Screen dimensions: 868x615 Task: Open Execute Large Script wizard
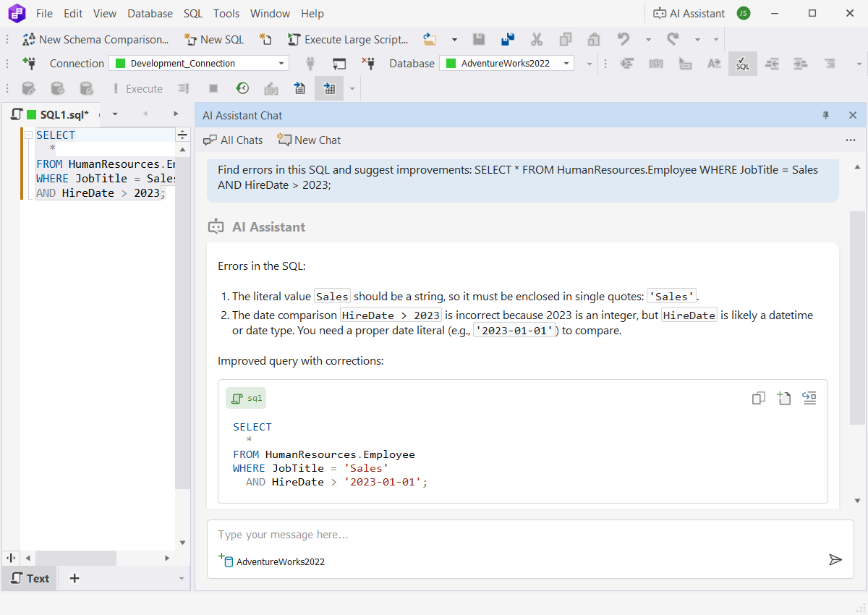348,40
